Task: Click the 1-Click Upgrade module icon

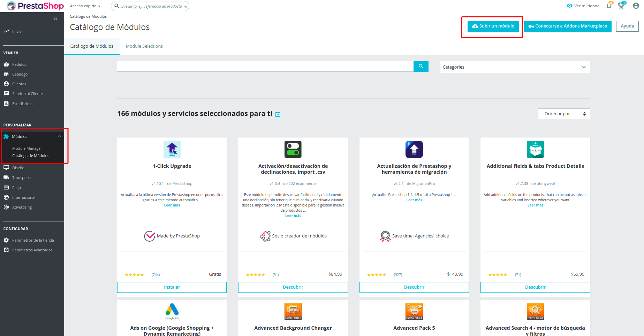Action: pyautogui.click(x=172, y=149)
